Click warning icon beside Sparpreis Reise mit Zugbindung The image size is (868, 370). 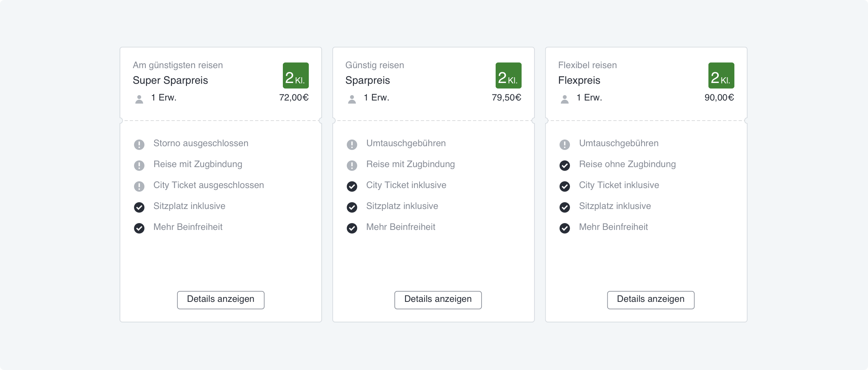coord(352,166)
